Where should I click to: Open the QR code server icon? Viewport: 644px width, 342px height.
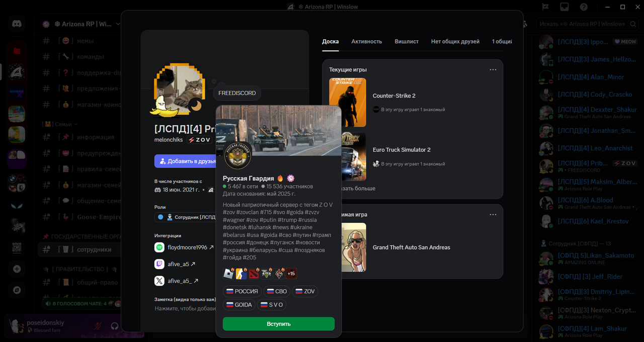[x=17, y=248]
